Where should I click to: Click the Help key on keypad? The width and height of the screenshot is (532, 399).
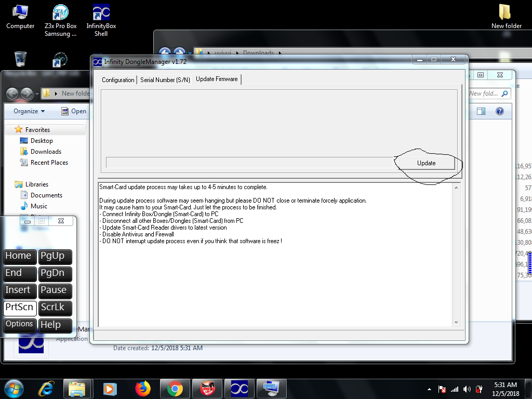pyautogui.click(x=55, y=325)
